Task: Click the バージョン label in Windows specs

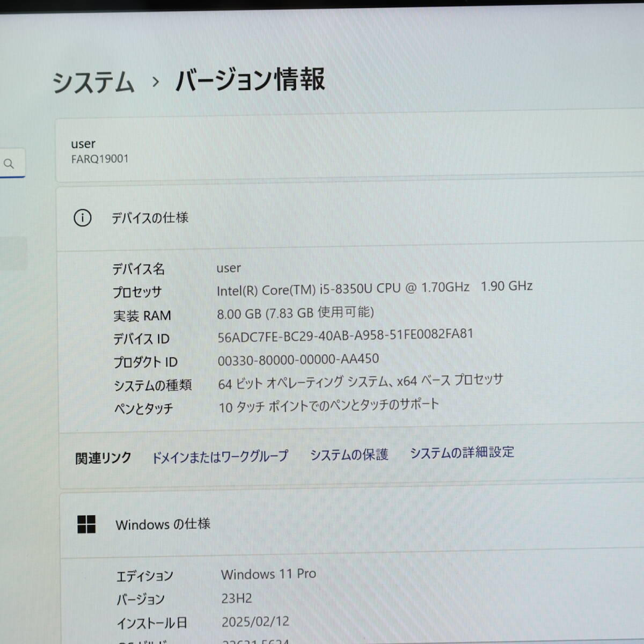Action: point(141,599)
